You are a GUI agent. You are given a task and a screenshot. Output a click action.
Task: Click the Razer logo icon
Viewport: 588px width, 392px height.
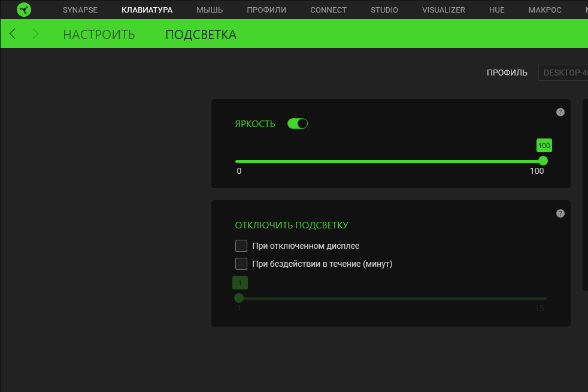coord(24,10)
